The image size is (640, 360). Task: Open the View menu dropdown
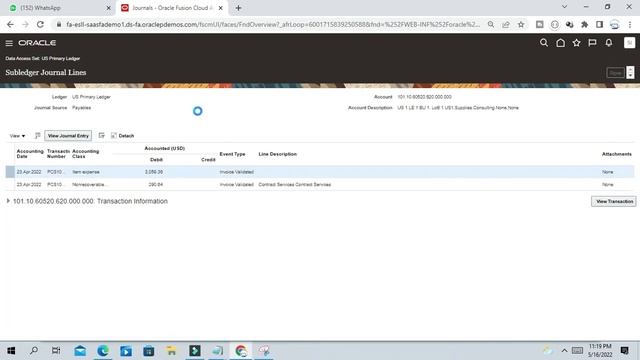pyautogui.click(x=17, y=136)
